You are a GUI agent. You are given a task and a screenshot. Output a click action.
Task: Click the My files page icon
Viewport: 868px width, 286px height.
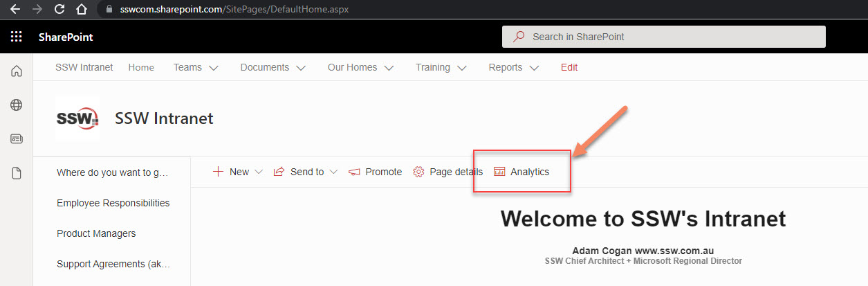click(x=17, y=173)
